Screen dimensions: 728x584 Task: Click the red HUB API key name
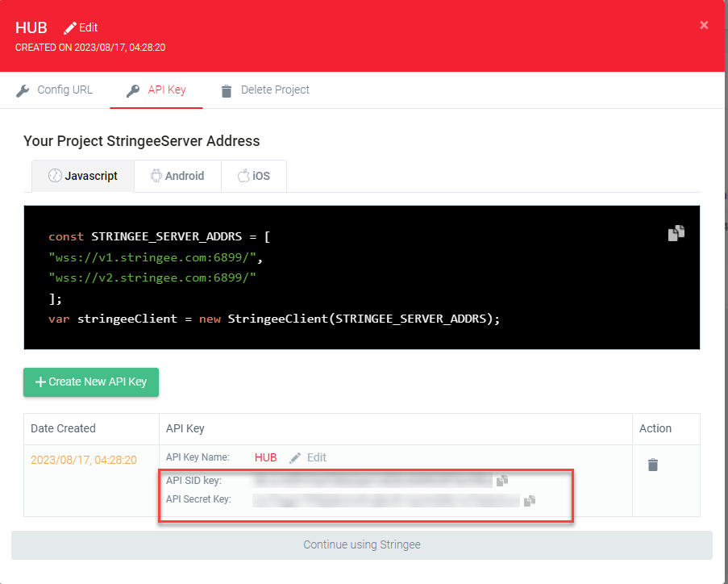(265, 457)
